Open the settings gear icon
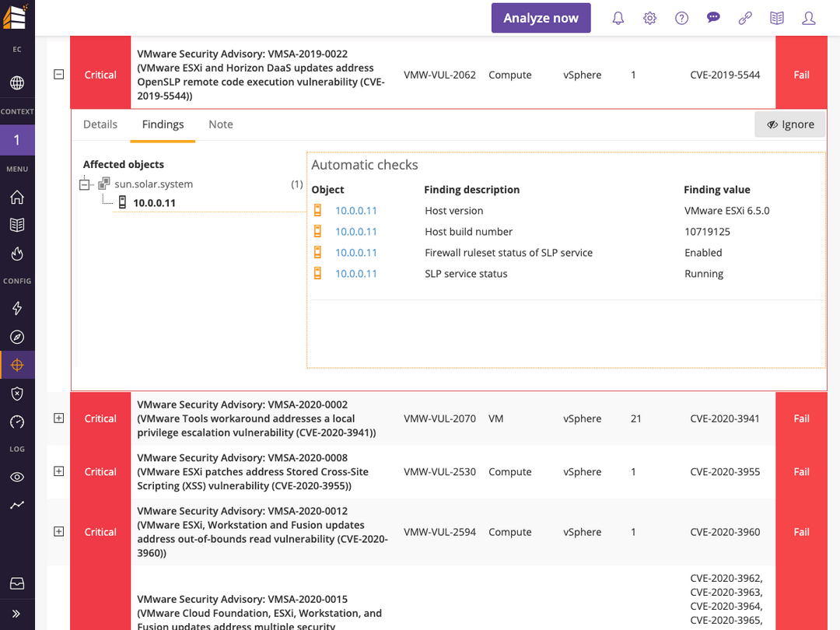Viewport: 840px width, 630px height. coord(649,17)
